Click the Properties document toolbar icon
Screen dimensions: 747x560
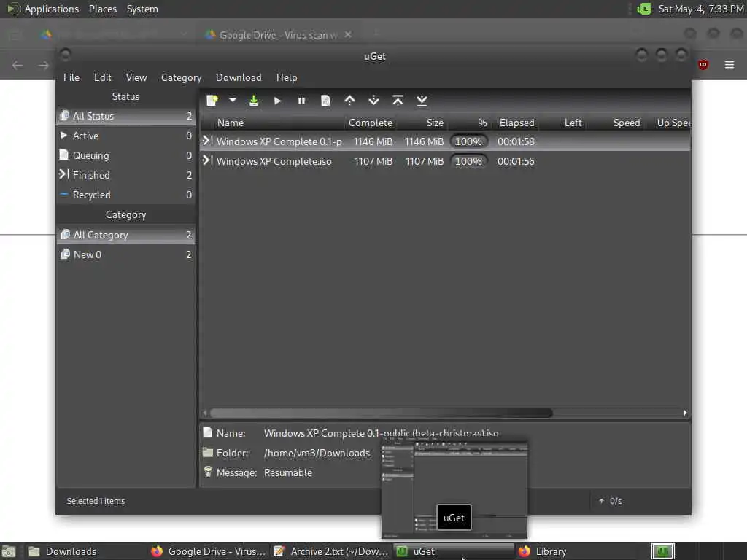tap(326, 101)
